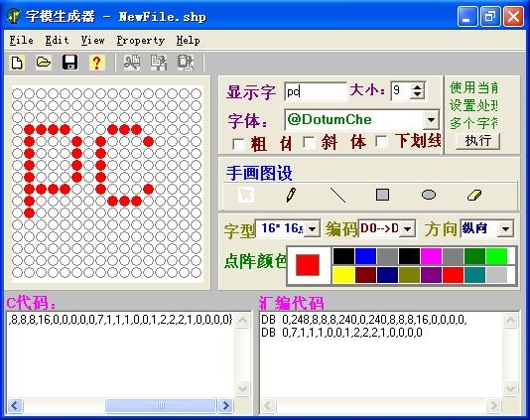Viewport: 530px width, 420px height.
Task: Open help with question mark icon
Action: click(96, 63)
